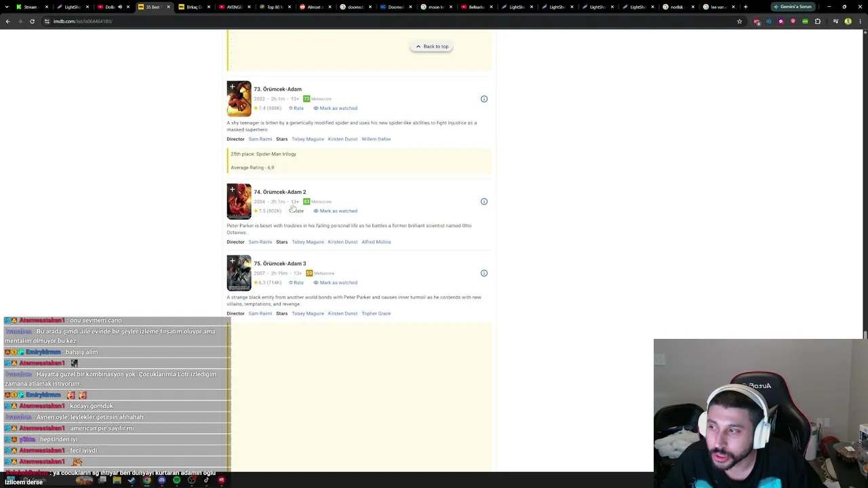Click the Gemini'a Sorun button
The image size is (868, 488).
(793, 7)
